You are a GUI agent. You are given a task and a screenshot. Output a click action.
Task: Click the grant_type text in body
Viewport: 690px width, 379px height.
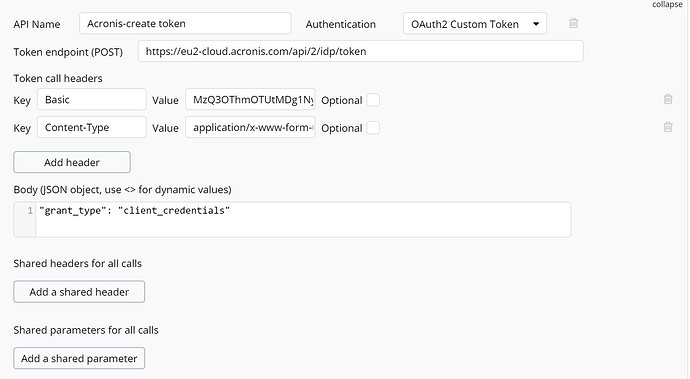point(73,211)
